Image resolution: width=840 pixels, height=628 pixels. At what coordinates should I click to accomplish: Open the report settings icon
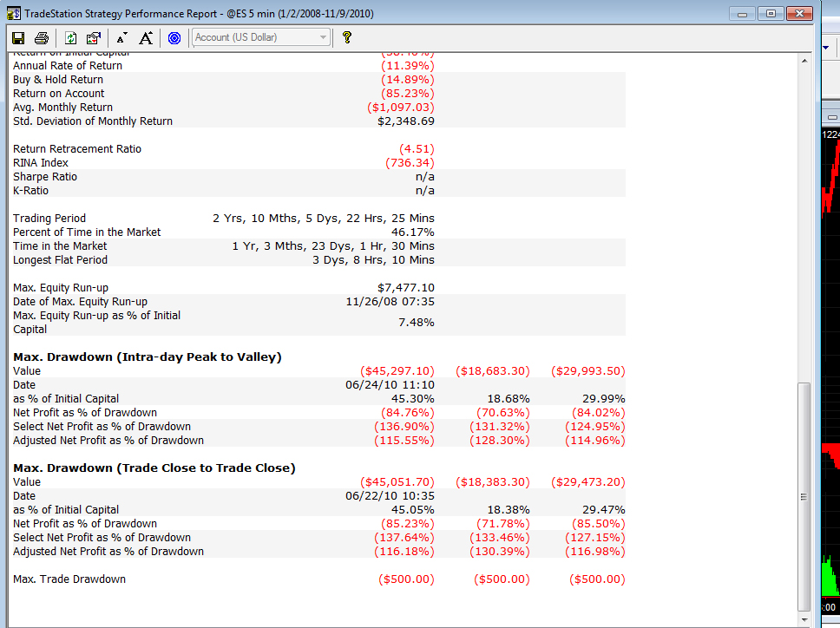(93, 38)
